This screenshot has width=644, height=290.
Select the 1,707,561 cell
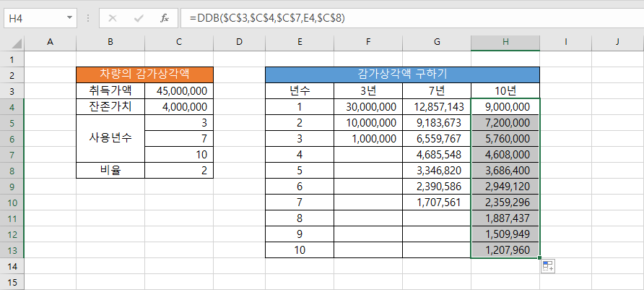pyautogui.click(x=437, y=202)
